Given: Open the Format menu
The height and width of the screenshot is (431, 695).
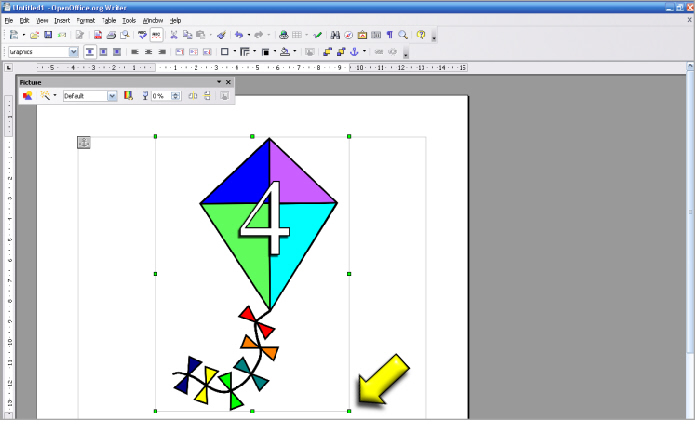Looking at the screenshot, I should pos(85,20).
